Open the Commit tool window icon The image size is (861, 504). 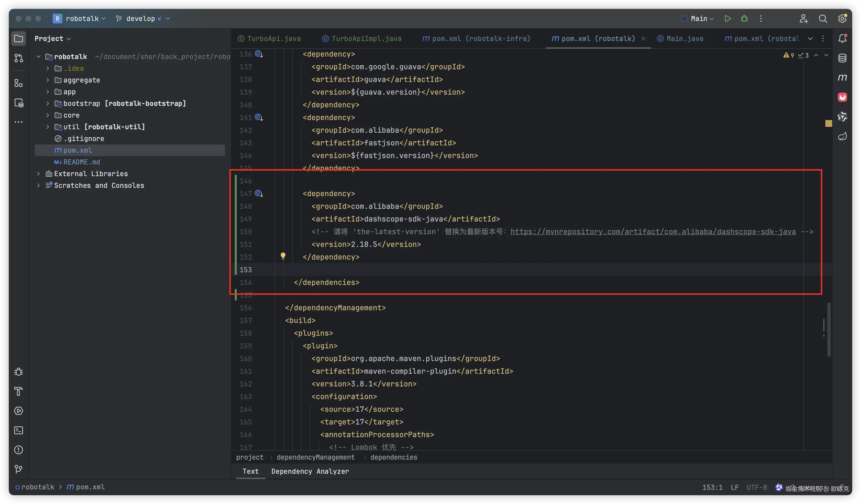[x=19, y=58]
